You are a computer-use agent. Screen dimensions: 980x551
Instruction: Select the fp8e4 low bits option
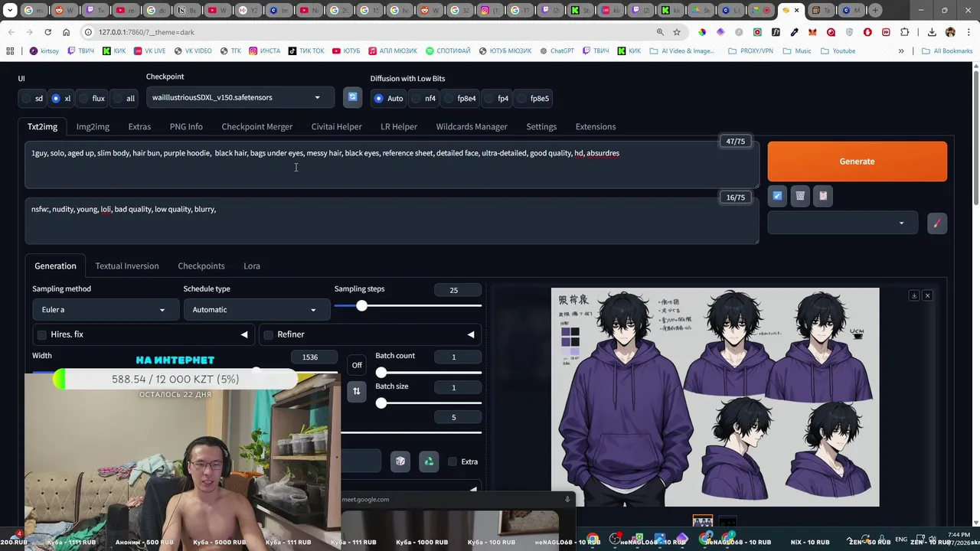click(449, 98)
